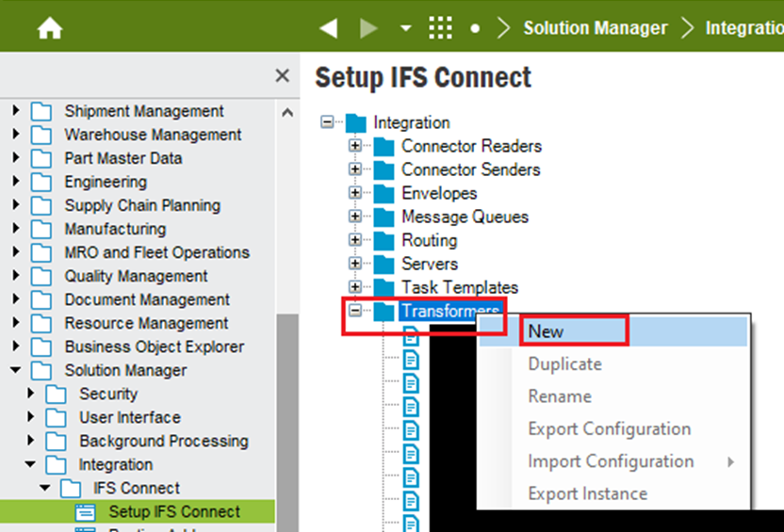Click the Message Queues folder icon
The height and width of the screenshot is (532, 784).
point(384,217)
